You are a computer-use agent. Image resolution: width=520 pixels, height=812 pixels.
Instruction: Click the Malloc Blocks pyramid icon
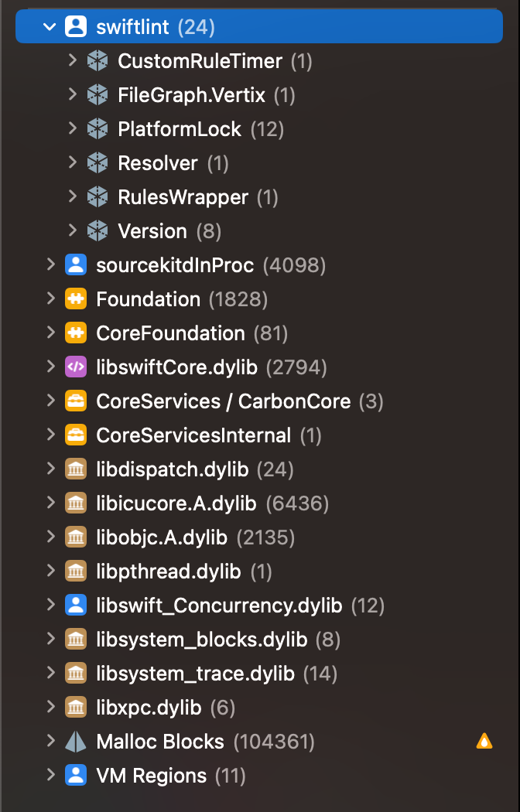pyautogui.click(x=76, y=742)
